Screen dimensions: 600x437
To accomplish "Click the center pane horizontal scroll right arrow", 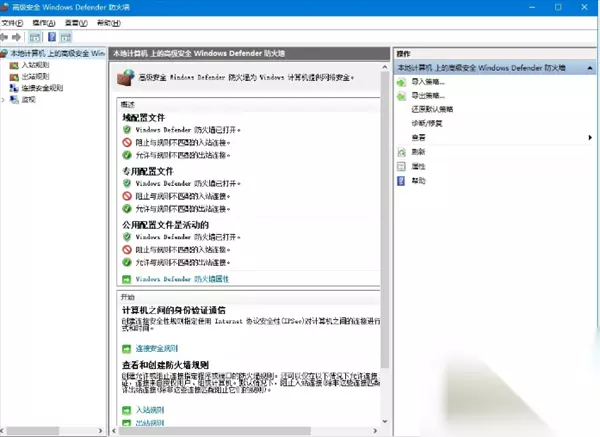I will (375, 431).
